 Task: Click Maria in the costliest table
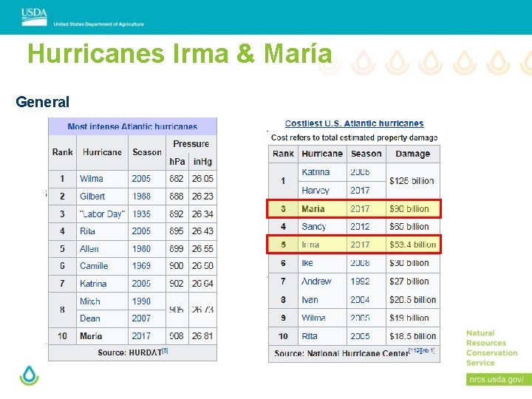(x=313, y=208)
